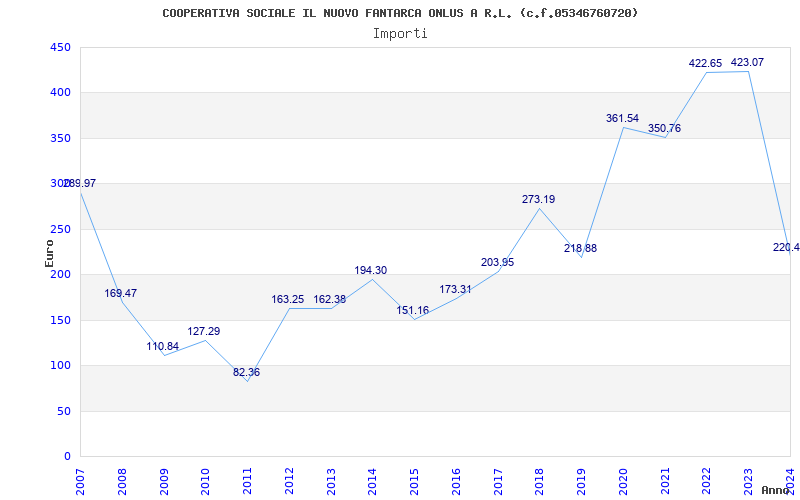Click the 2016 x-axis year label

coord(456,482)
